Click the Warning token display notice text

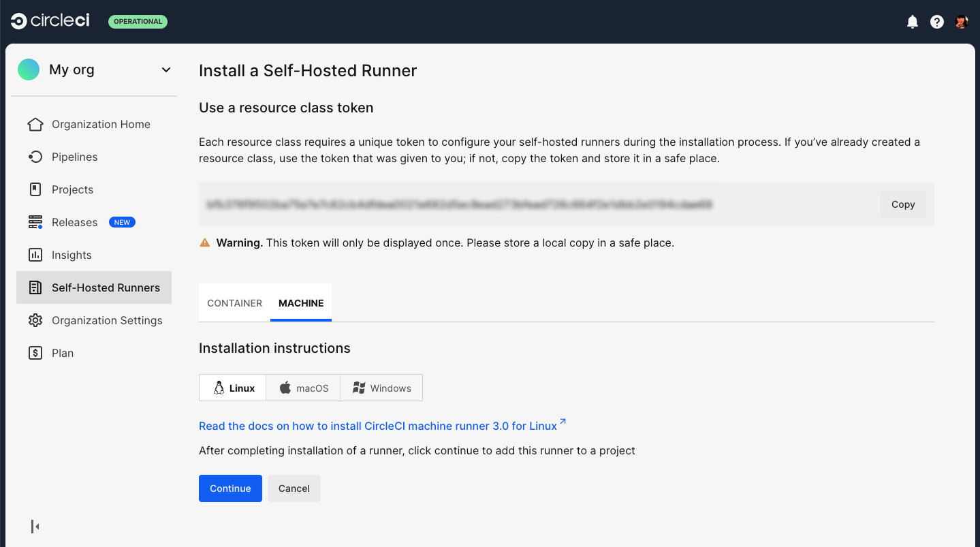[x=445, y=243]
